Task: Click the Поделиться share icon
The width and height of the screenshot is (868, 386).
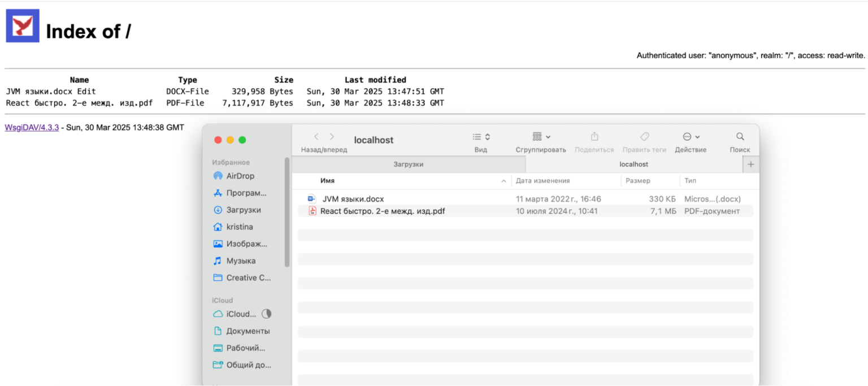Action: [594, 136]
